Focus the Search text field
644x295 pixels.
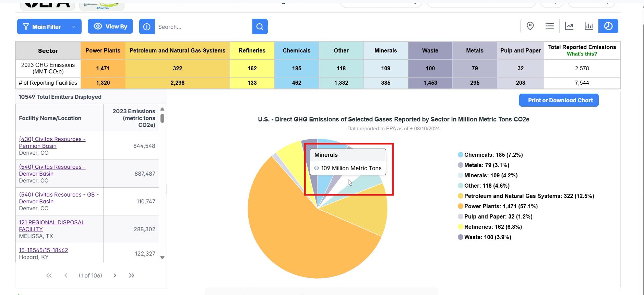(203, 27)
